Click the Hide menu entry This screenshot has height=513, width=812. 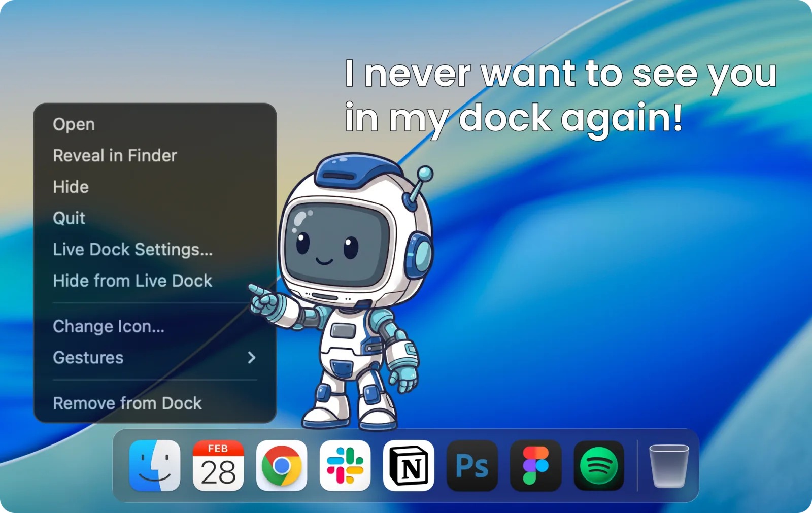tap(155, 187)
